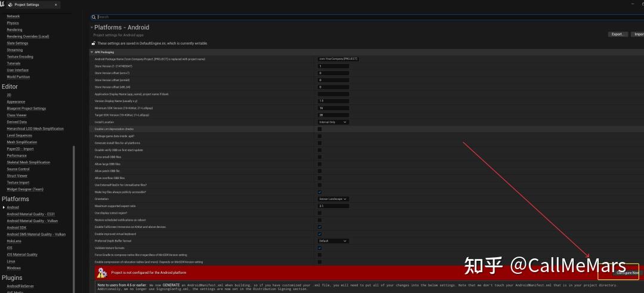Click the Unreal Engine logo icon
The height and width of the screenshot is (293, 644).
[x=2, y=4]
